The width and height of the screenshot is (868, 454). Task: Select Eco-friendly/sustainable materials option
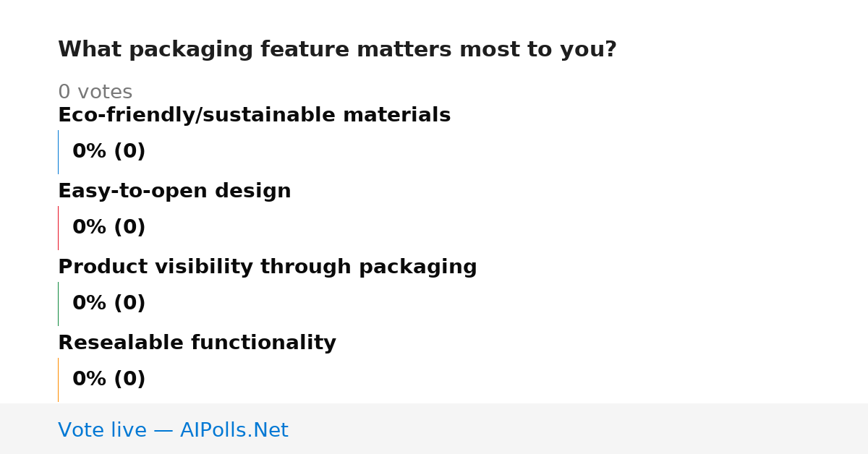click(x=254, y=116)
